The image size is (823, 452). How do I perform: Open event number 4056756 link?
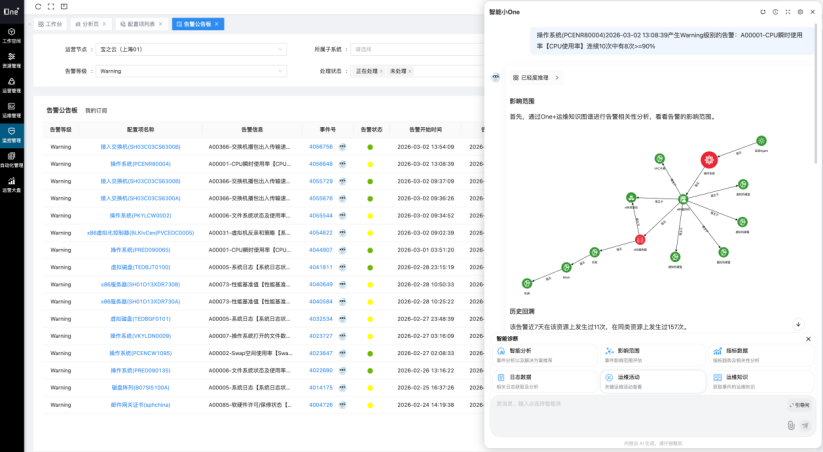pyautogui.click(x=321, y=147)
